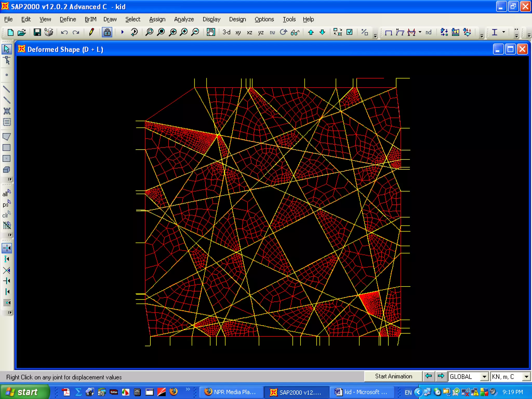Click the Rubber Band Zoom magnifier

click(x=149, y=32)
